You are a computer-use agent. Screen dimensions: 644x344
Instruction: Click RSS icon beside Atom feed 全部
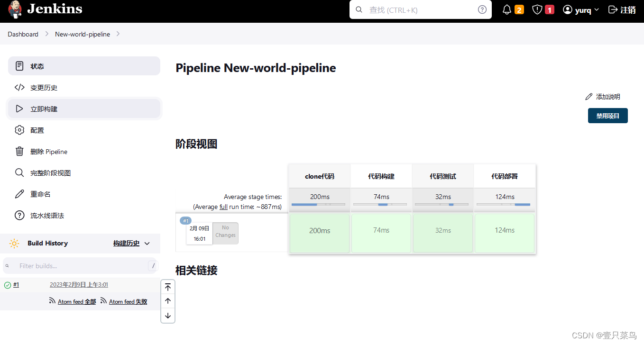[x=52, y=301]
